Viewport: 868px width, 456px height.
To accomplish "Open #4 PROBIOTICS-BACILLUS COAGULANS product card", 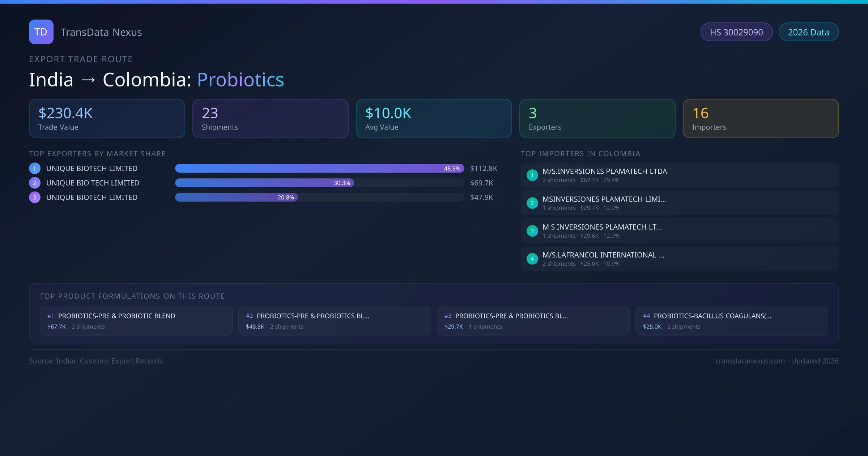I will (x=731, y=321).
